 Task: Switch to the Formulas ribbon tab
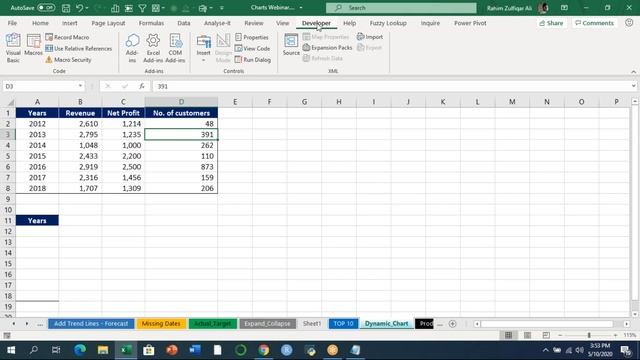(151, 23)
